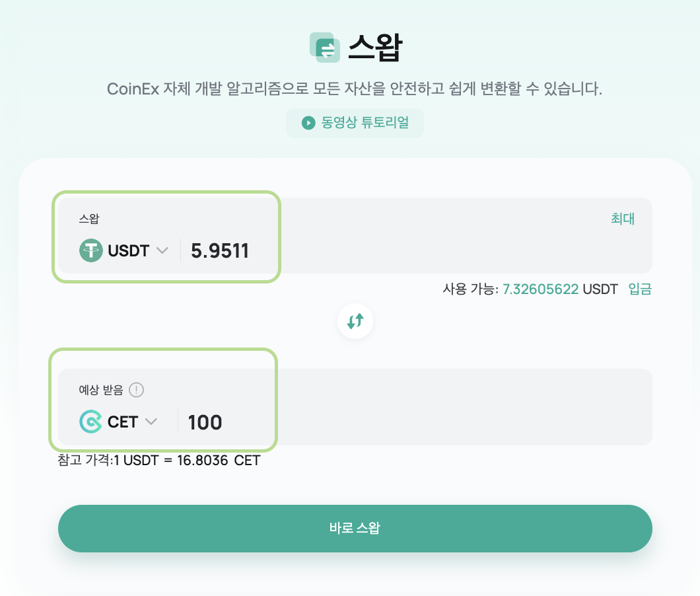Click the 예상 받음 label
700x596 pixels.
(x=101, y=390)
